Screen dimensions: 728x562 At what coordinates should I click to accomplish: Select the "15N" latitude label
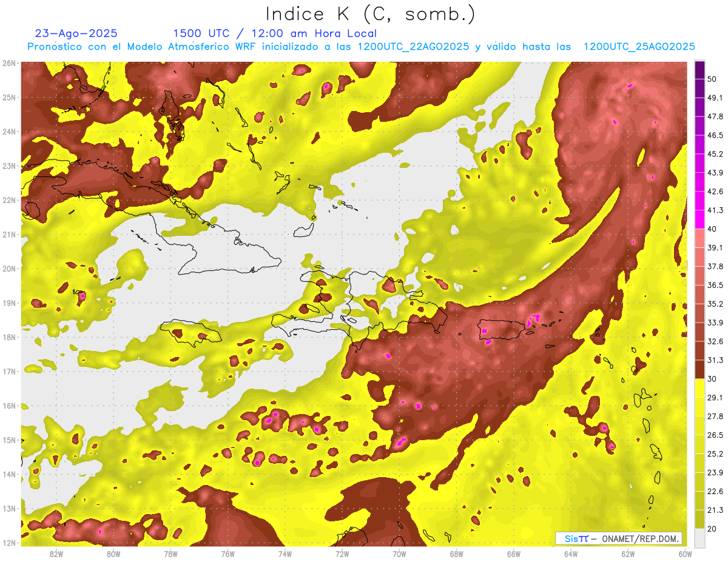[x=9, y=440]
